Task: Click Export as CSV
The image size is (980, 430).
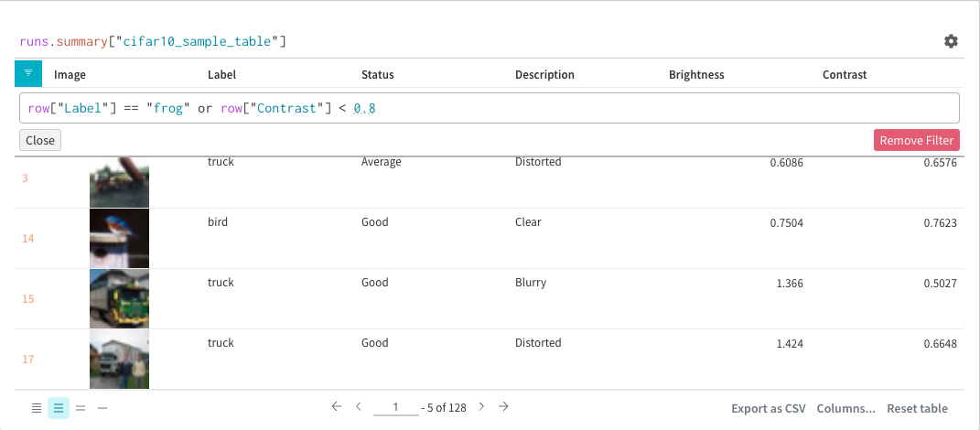Action: coord(768,408)
